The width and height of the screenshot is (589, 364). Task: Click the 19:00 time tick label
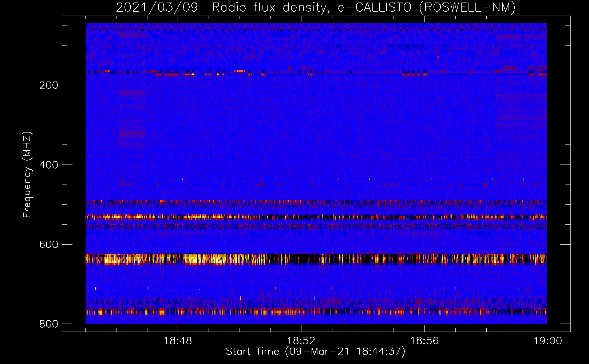coord(548,341)
